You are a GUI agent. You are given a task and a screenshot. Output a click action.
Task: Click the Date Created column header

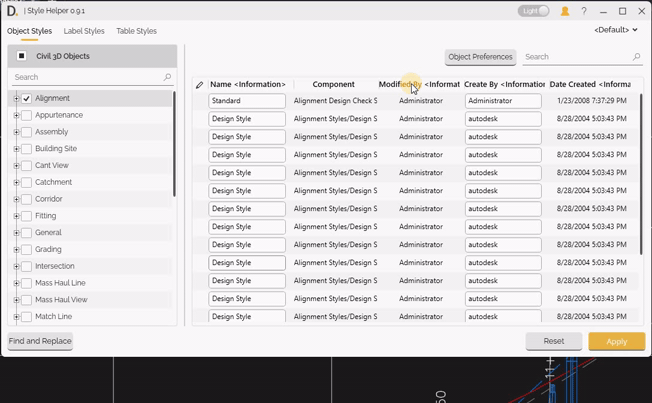[590, 84]
